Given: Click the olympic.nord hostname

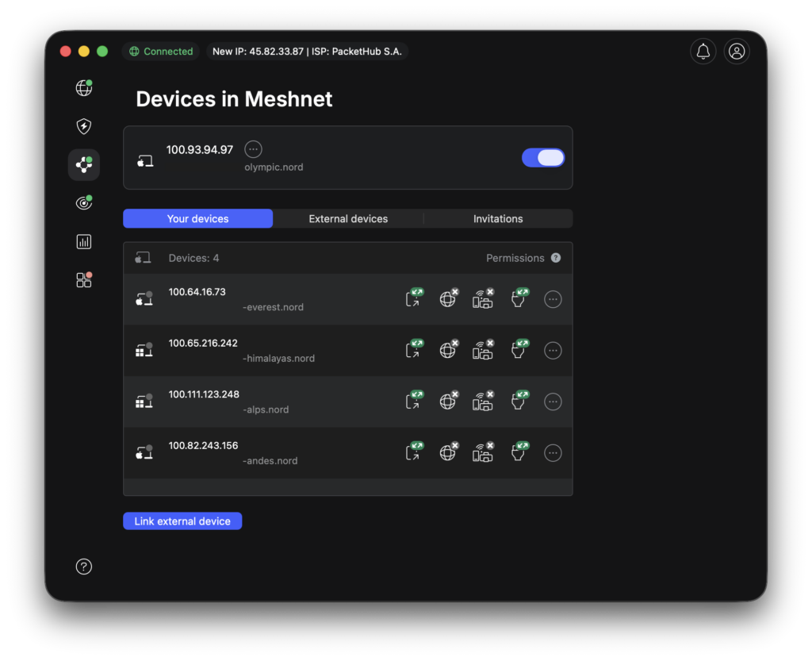Looking at the screenshot, I should 274,167.
